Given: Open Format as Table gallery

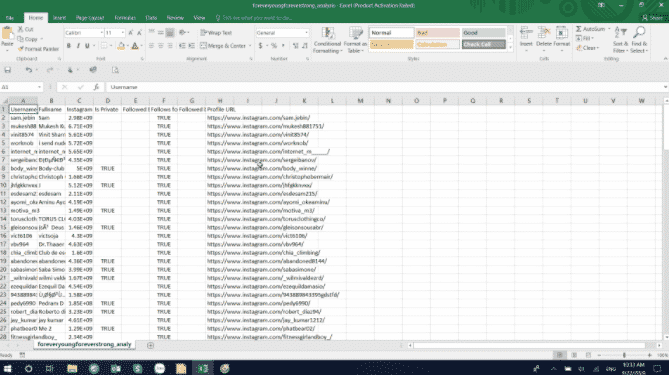Looking at the screenshot, I should (355, 40).
